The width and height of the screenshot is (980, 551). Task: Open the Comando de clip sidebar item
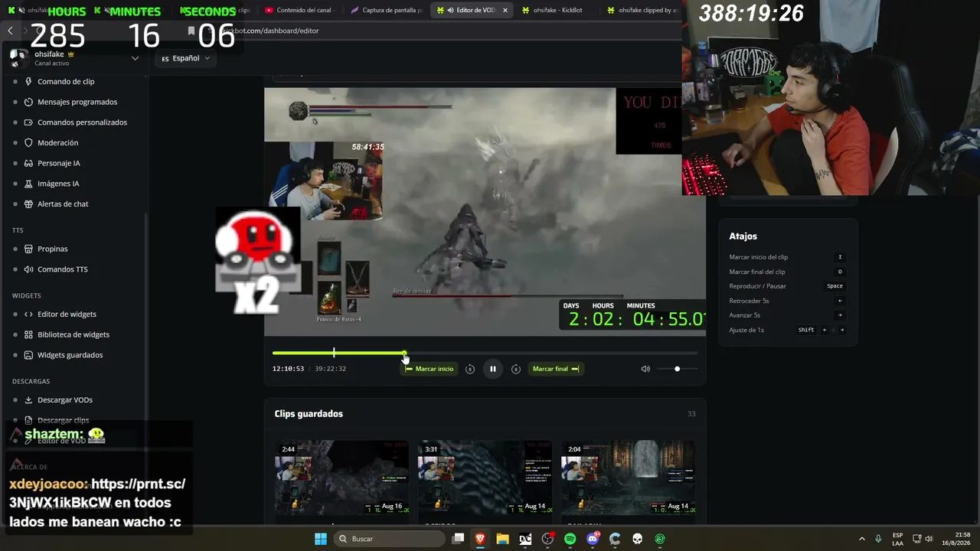pos(66,81)
